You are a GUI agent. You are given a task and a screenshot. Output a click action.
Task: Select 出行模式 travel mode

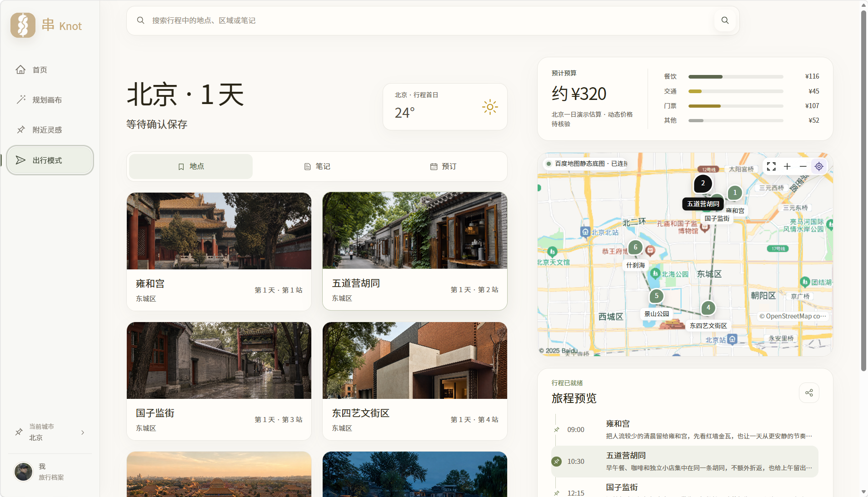(50, 160)
